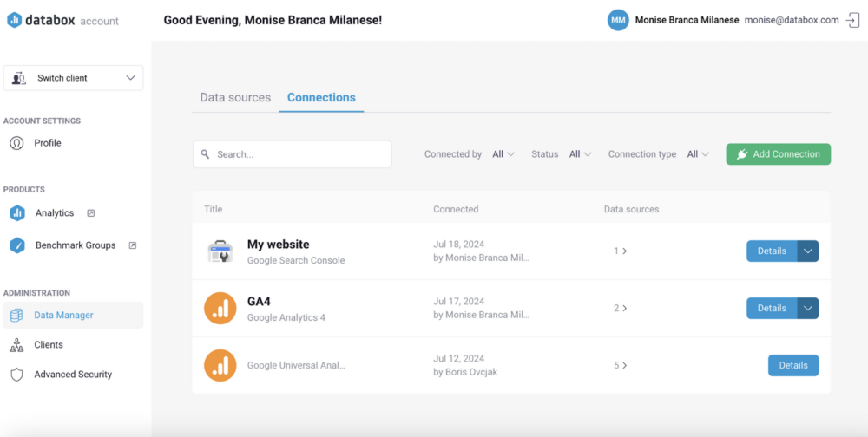The height and width of the screenshot is (437, 868).
Task: Select the Connections tab
Action: click(x=321, y=97)
